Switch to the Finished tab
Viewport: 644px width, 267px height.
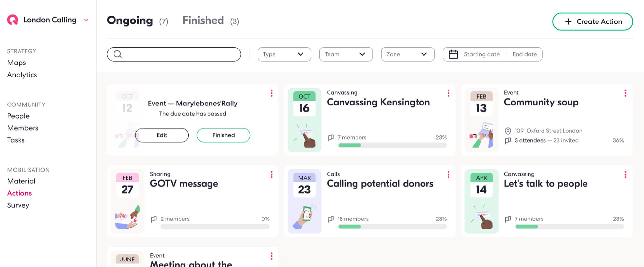coord(203,20)
